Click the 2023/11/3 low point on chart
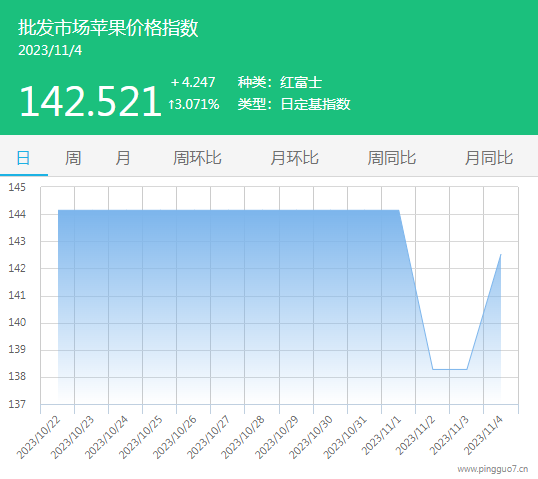538x479 pixels. click(x=467, y=369)
